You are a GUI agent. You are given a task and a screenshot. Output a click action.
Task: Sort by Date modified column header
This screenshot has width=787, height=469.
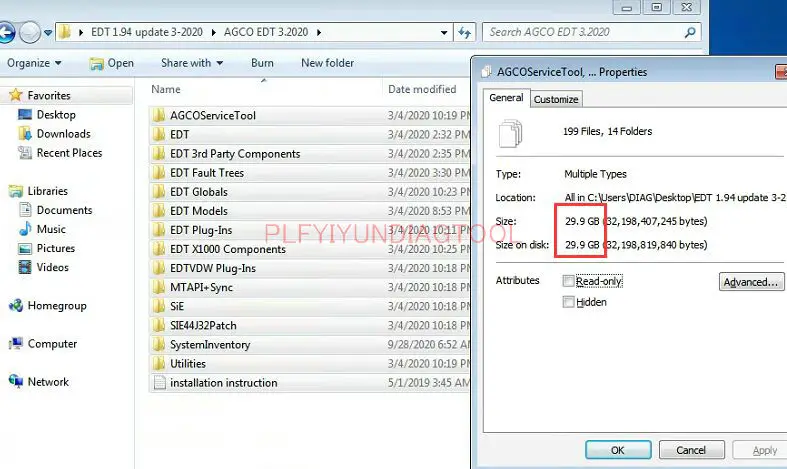[x=422, y=89]
